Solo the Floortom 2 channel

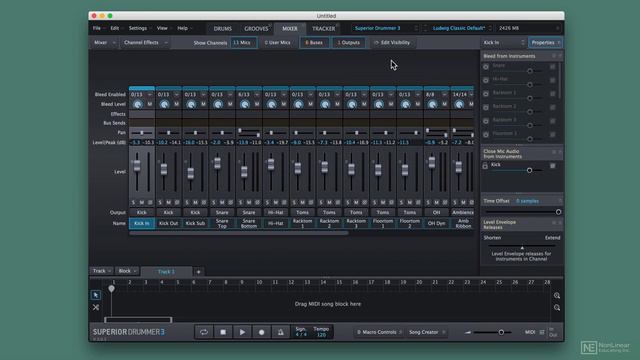click(401, 202)
